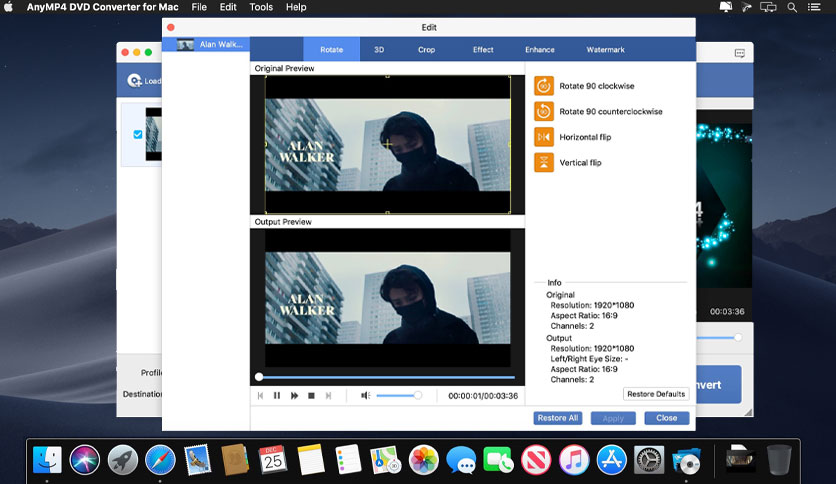Open the Enhance tab
Image resolution: width=836 pixels, height=484 pixels.
pos(540,50)
